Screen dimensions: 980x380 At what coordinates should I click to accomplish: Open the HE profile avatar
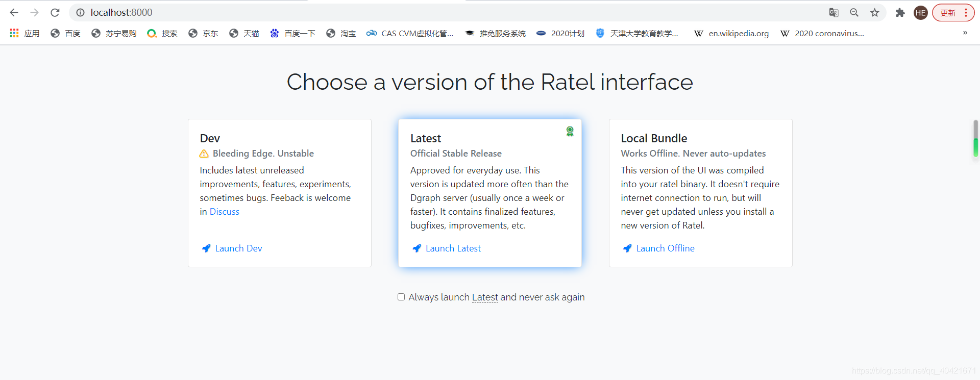click(921, 13)
